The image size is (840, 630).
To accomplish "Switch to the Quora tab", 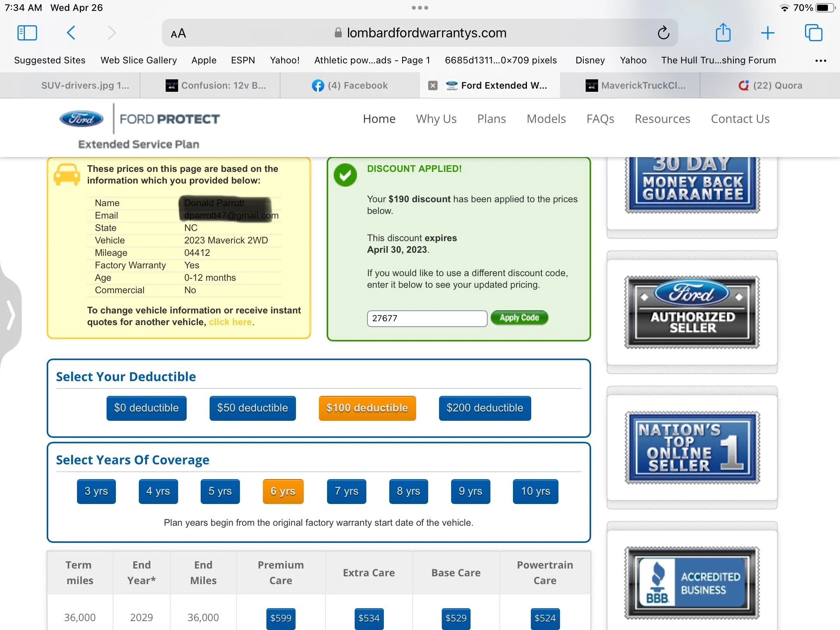I will (770, 86).
